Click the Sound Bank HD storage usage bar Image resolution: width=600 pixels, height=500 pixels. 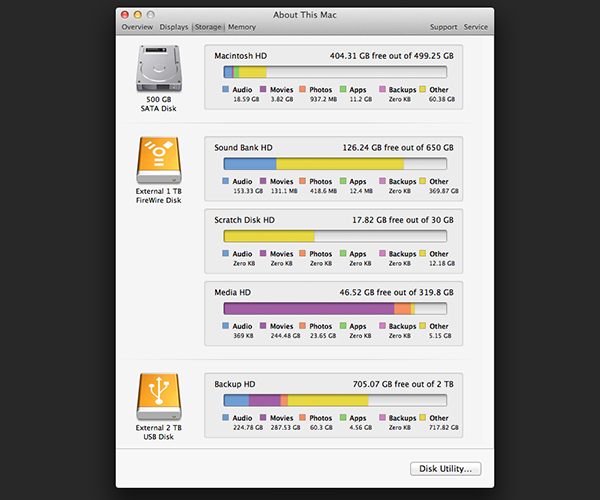(x=335, y=164)
